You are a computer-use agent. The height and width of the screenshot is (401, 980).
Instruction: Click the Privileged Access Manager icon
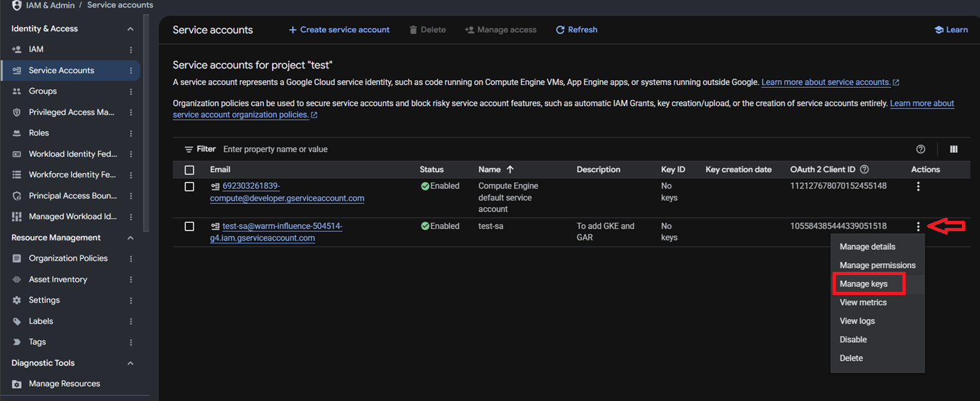tap(17, 112)
